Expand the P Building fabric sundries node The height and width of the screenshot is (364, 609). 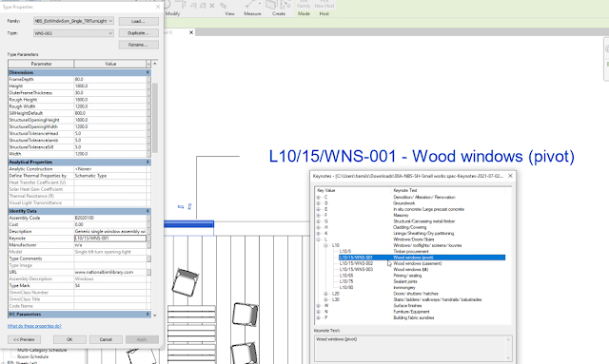click(319, 317)
